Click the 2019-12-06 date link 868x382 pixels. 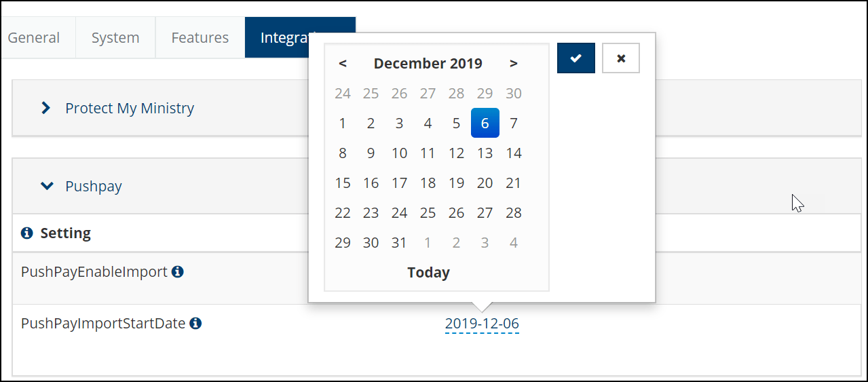click(482, 324)
